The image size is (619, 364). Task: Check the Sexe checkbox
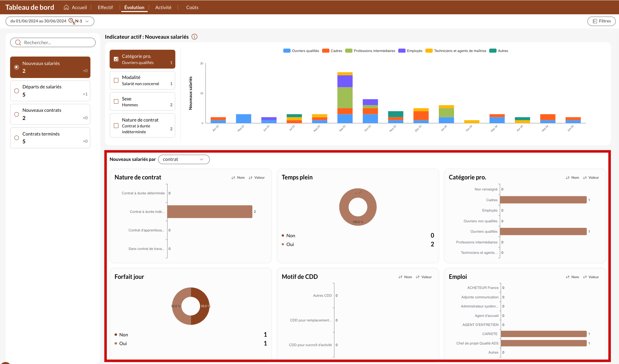click(x=116, y=101)
